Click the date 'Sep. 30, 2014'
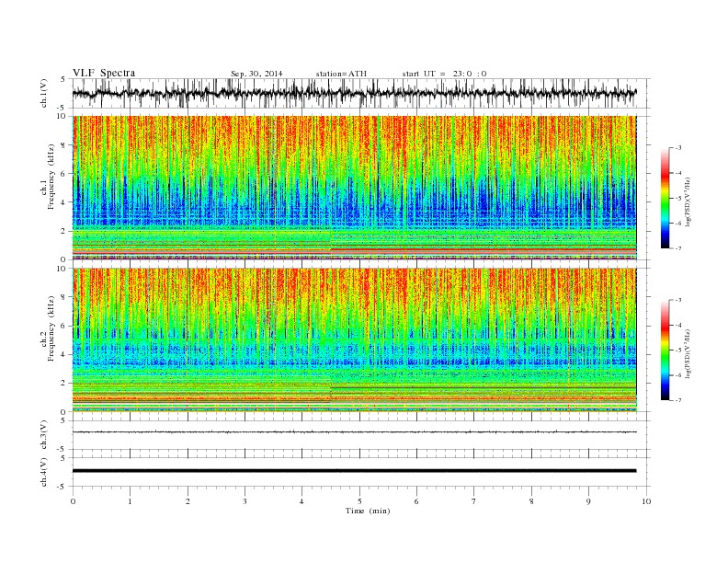This screenshot has height=563, width=728. 256,74
